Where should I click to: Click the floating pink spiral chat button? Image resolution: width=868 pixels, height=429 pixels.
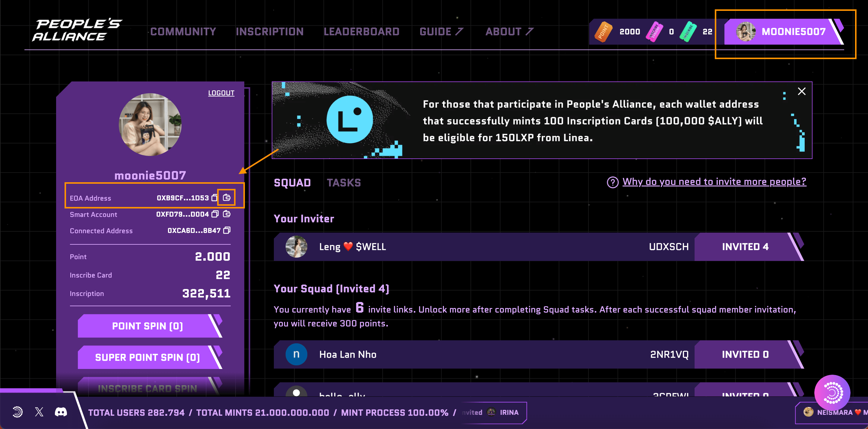point(832,392)
